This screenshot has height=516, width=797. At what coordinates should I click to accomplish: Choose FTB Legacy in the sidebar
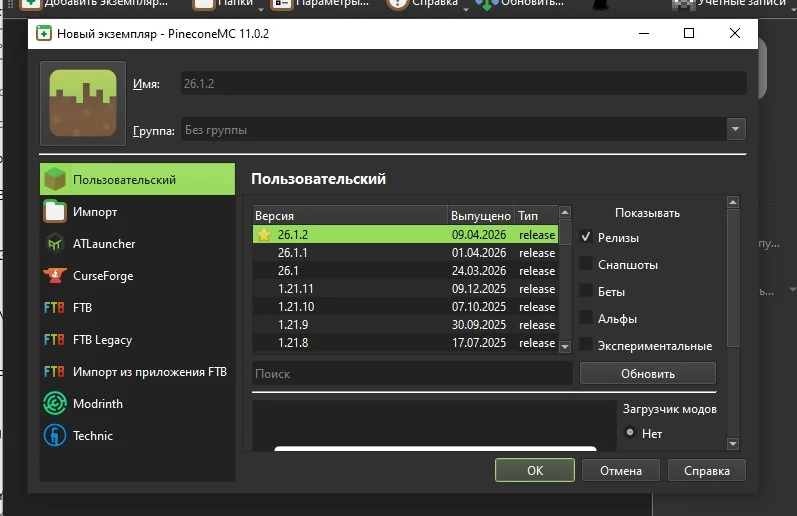137,340
